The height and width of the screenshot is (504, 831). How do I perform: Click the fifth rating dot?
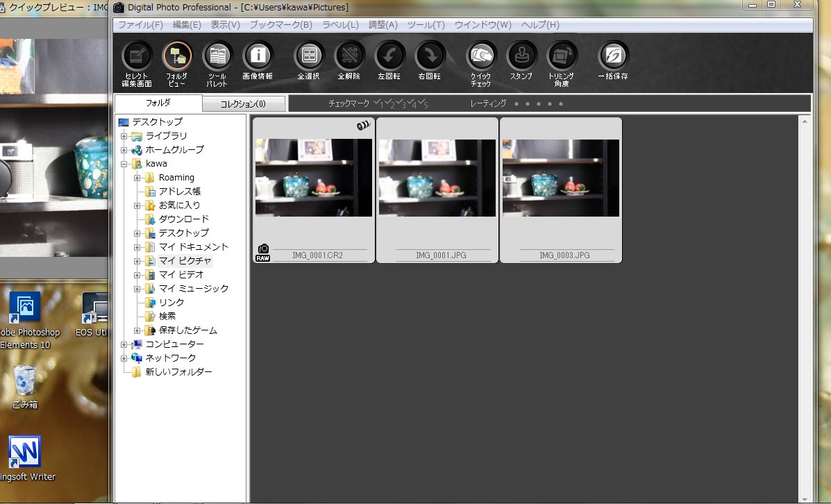point(561,104)
